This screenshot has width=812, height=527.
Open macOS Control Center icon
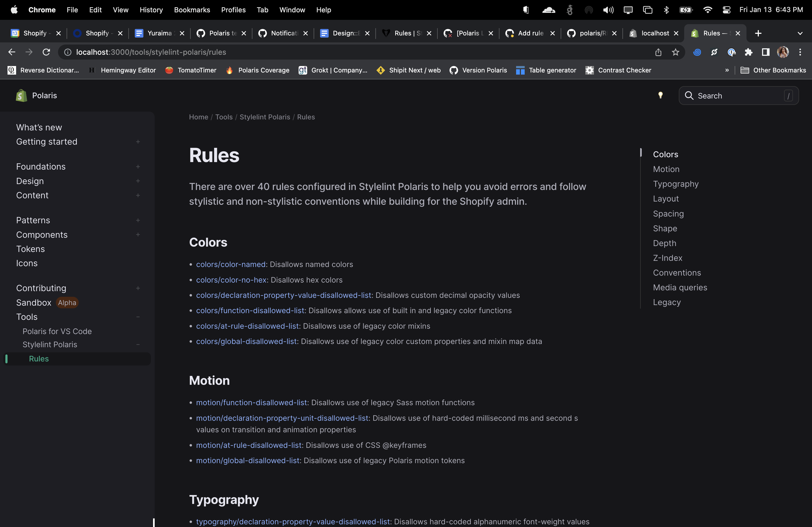click(x=726, y=10)
